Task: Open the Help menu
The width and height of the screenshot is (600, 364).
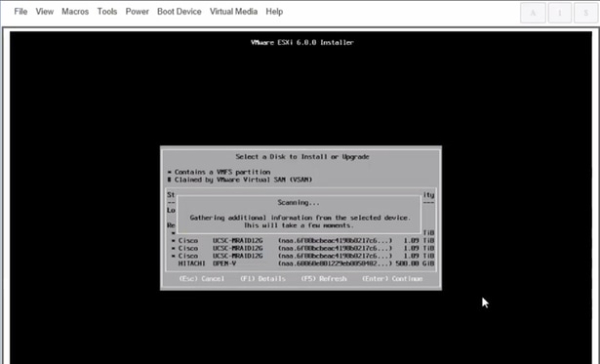Action: pyautogui.click(x=274, y=12)
